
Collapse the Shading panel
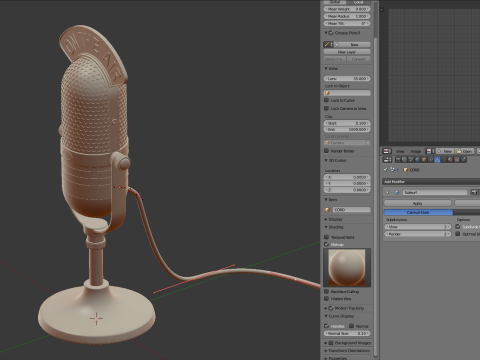point(326,227)
